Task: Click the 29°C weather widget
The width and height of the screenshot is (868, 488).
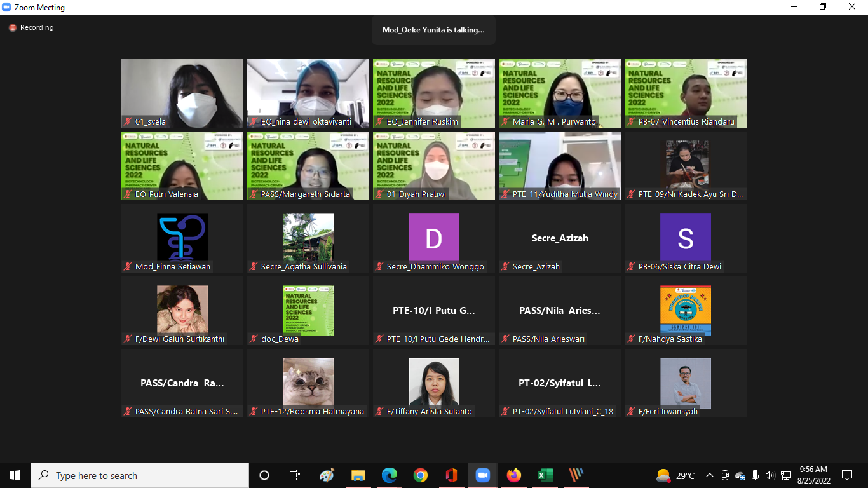Action: pyautogui.click(x=675, y=475)
